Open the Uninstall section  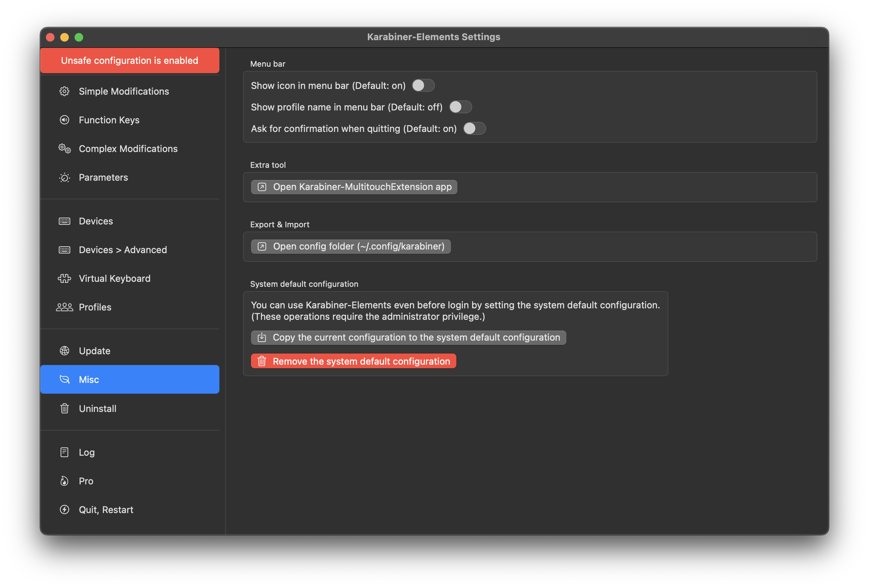pos(130,408)
